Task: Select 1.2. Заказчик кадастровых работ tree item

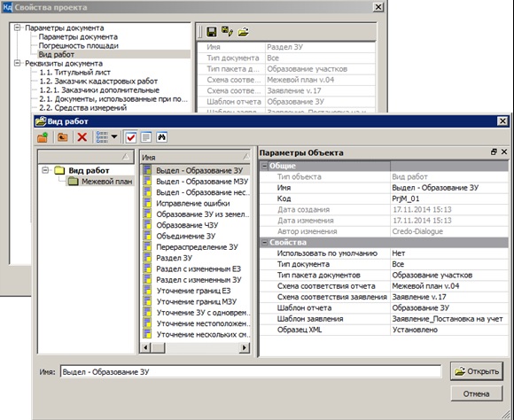Action: click(98, 81)
